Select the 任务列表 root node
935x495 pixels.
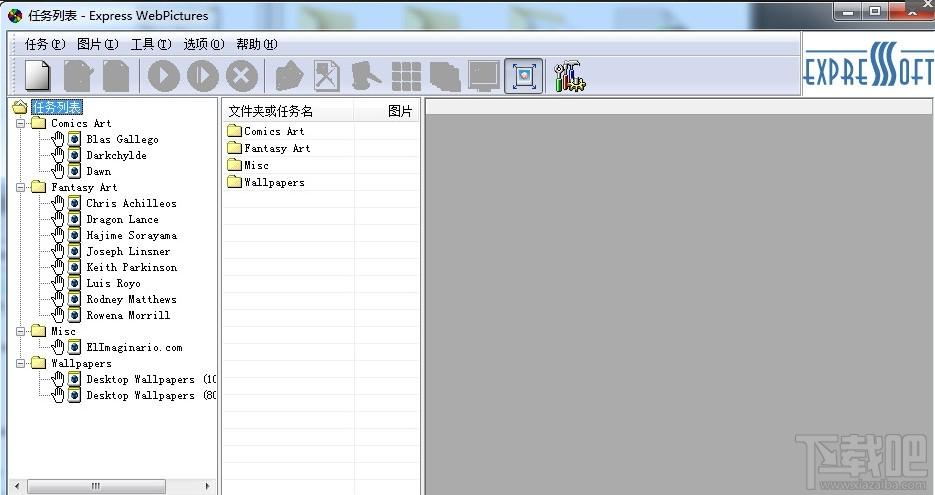57,107
